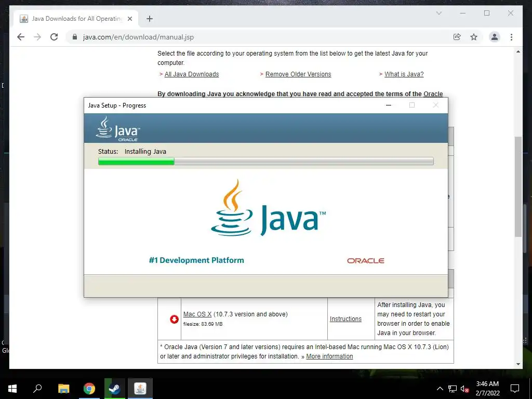
Task: Open the More information link
Action: (329, 356)
